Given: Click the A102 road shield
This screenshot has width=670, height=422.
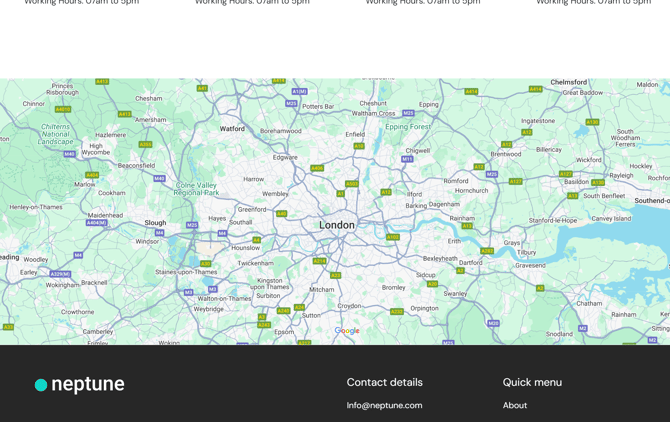Looking at the screenshot, I should (393, 237).
